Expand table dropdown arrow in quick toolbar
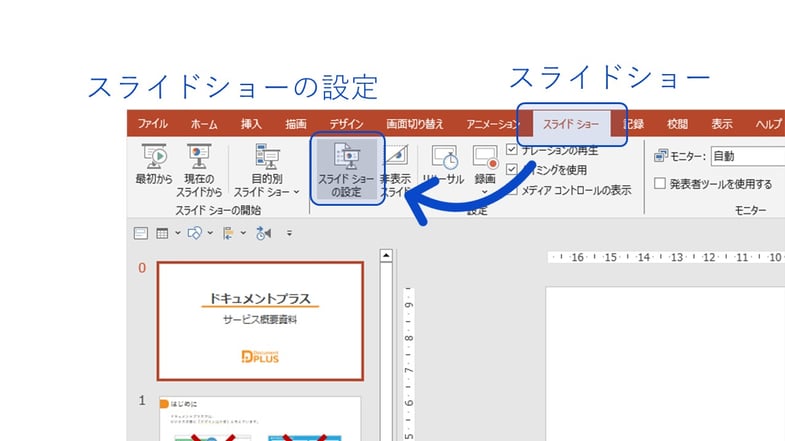 point(177,233)
